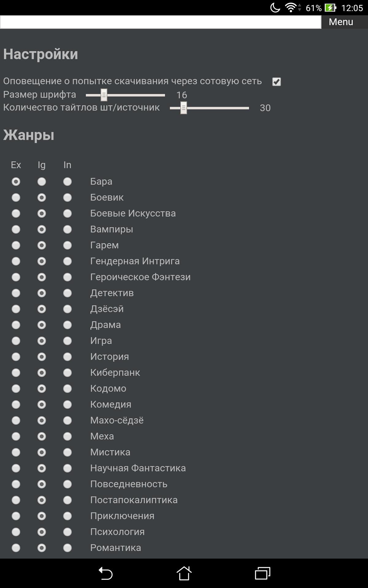The width and height of the screenshot is (368, 588).
Task: Tap the Wi-Fi status icon
Action: (x=290, y=7)
